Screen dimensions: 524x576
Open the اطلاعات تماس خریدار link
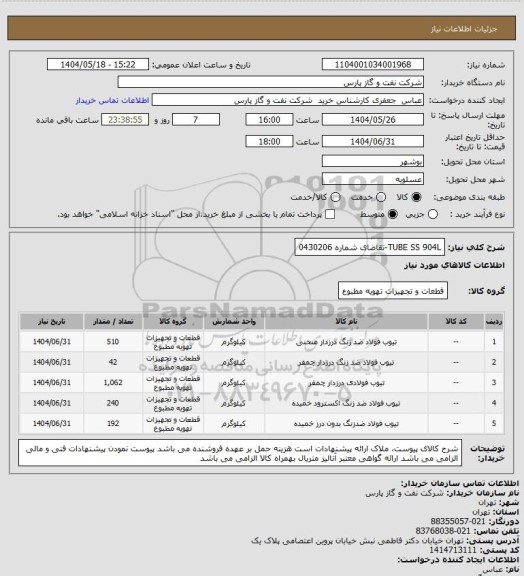pos(112,100)
